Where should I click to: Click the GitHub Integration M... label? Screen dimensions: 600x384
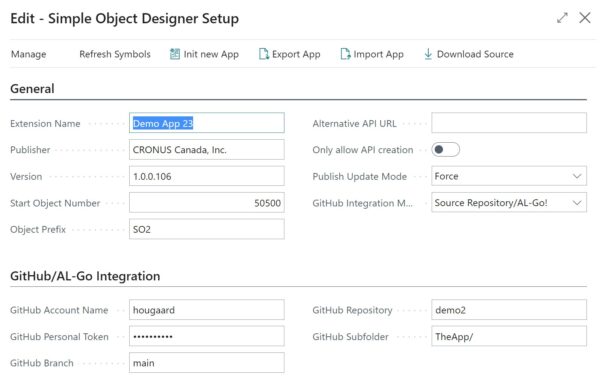pos(363,203)
